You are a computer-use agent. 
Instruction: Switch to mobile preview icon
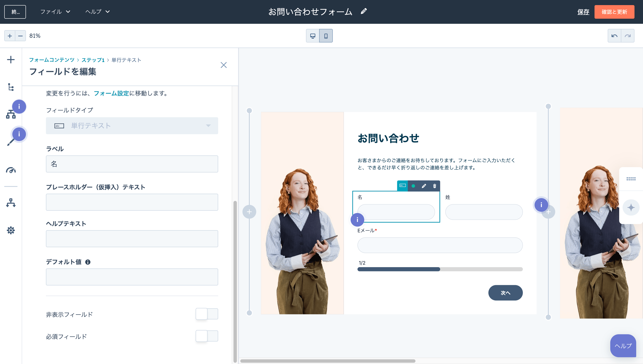click(326, 36)
